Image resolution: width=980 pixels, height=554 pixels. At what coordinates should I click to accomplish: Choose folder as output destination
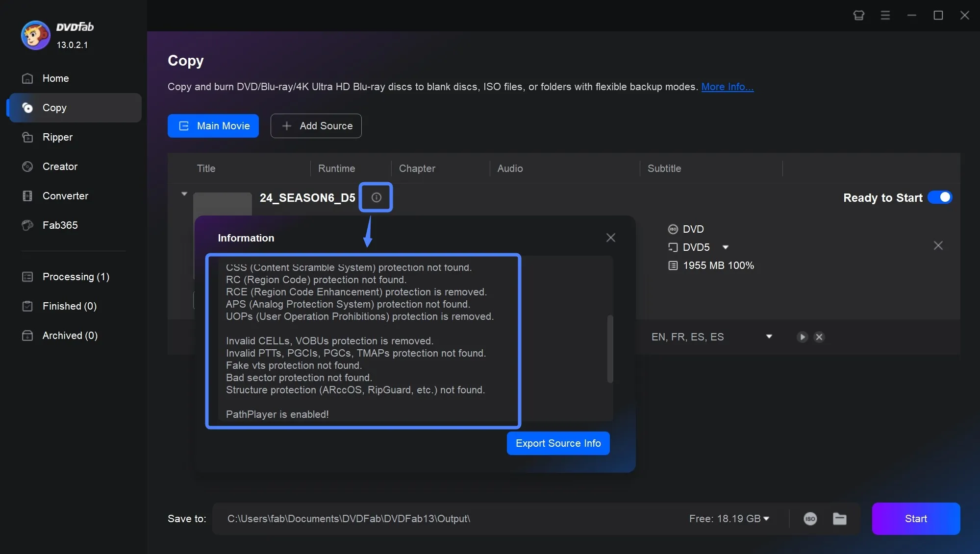click(839, 519)
